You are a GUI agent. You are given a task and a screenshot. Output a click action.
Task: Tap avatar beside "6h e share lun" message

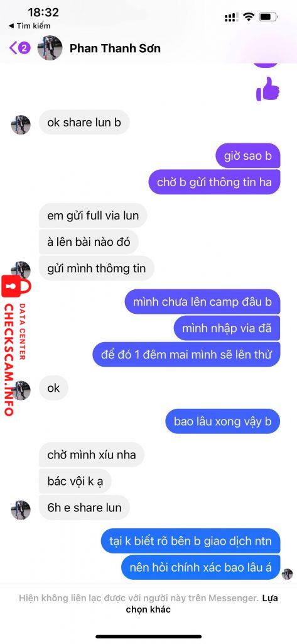(21, 510)
